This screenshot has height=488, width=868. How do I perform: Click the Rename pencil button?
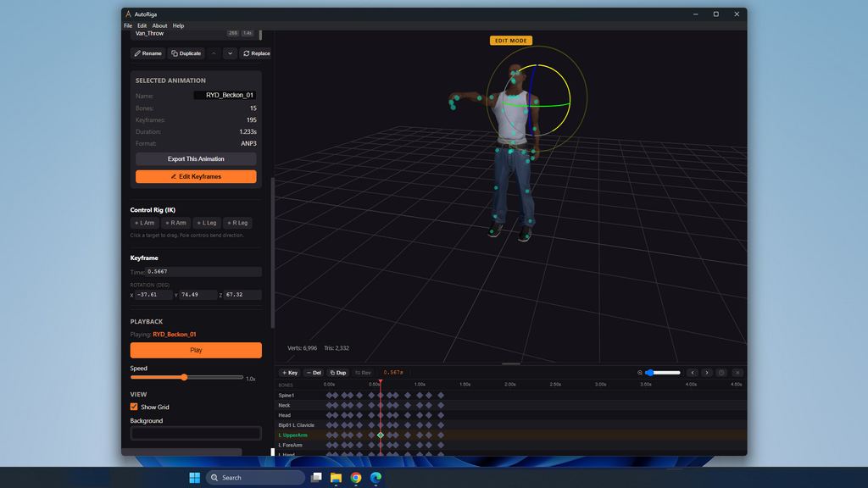coord(147,53)
